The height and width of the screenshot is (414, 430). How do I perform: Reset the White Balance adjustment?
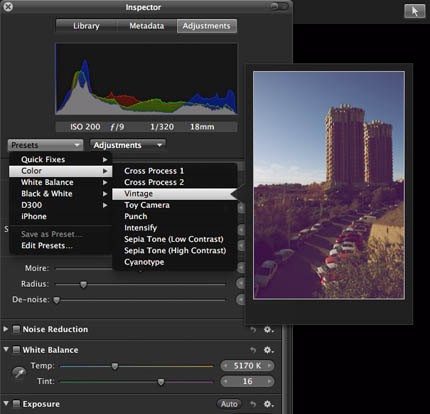pyautogui.click(x=253, y=350)
